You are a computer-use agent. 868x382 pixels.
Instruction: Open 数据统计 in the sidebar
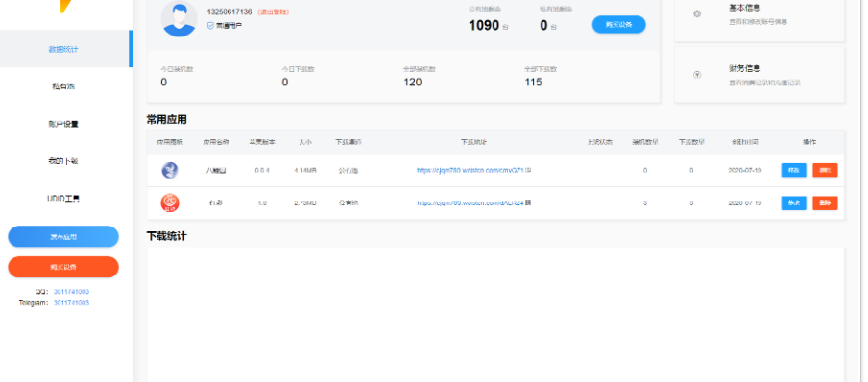[64, 49]
